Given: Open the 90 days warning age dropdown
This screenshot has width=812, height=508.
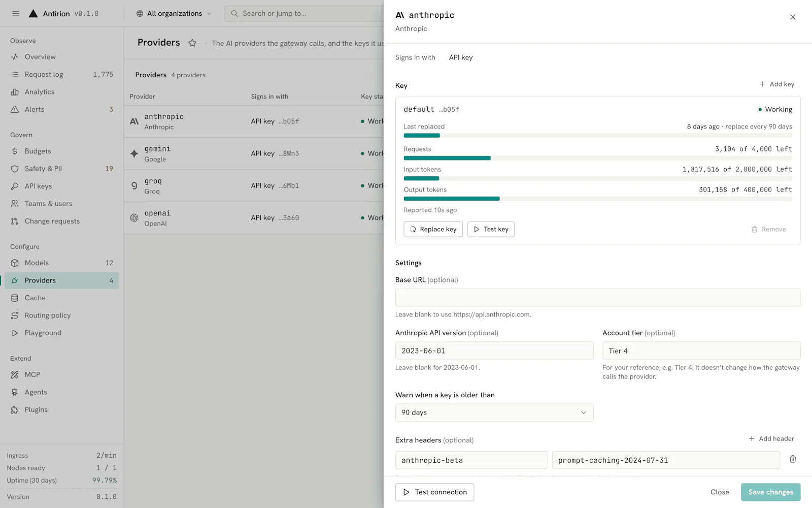Looking at the screenshot, I should (494, 412).
